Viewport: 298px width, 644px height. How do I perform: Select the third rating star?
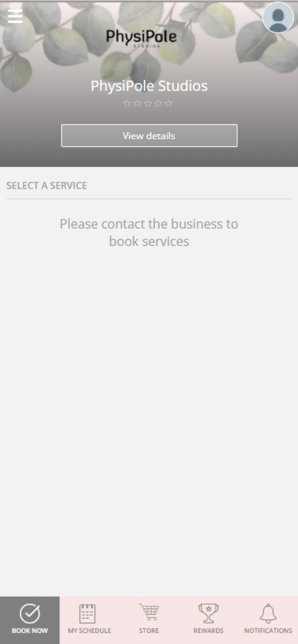[148, 103]
